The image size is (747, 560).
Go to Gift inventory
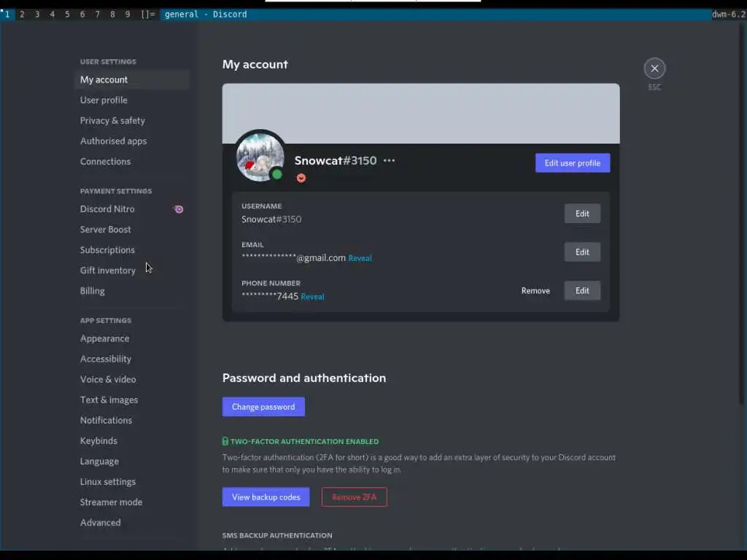click(x=132, y=271)
